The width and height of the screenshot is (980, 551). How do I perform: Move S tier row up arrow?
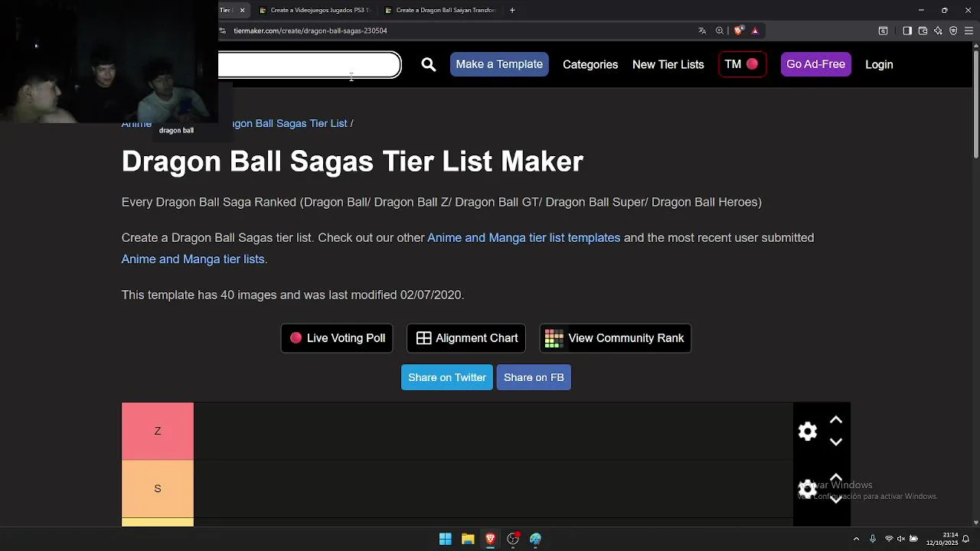click(836, 478)
